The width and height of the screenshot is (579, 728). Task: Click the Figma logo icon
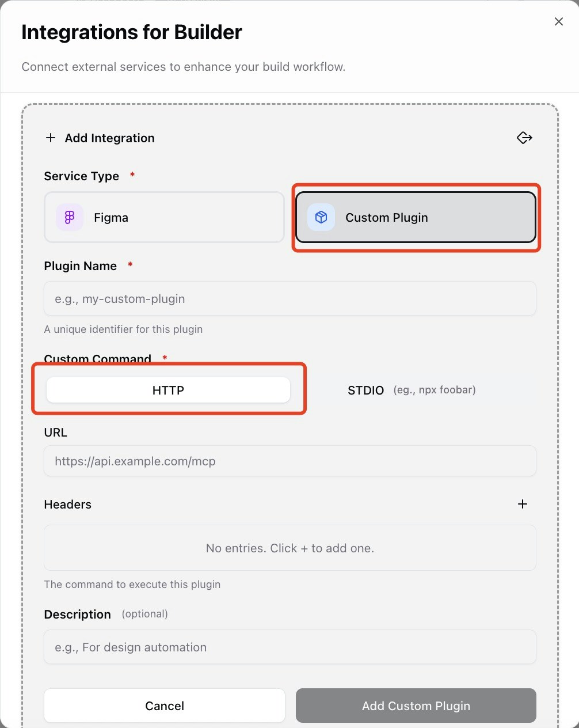pyautogui.click(x=70, y=217)
